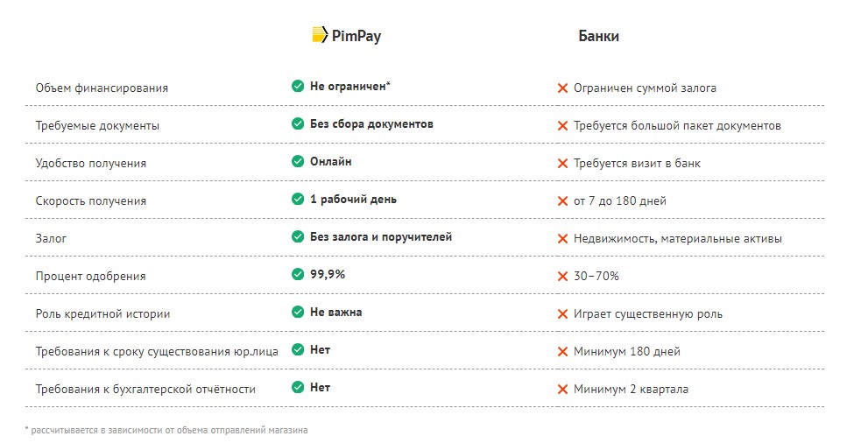
Task: Click the 'Объем финансирования' row label
Action: tap(102, 88)
